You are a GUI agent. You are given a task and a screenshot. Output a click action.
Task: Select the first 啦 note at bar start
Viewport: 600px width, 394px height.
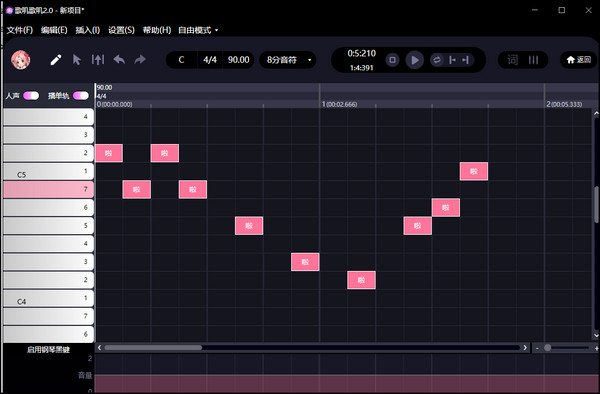[x=109, y=153]
